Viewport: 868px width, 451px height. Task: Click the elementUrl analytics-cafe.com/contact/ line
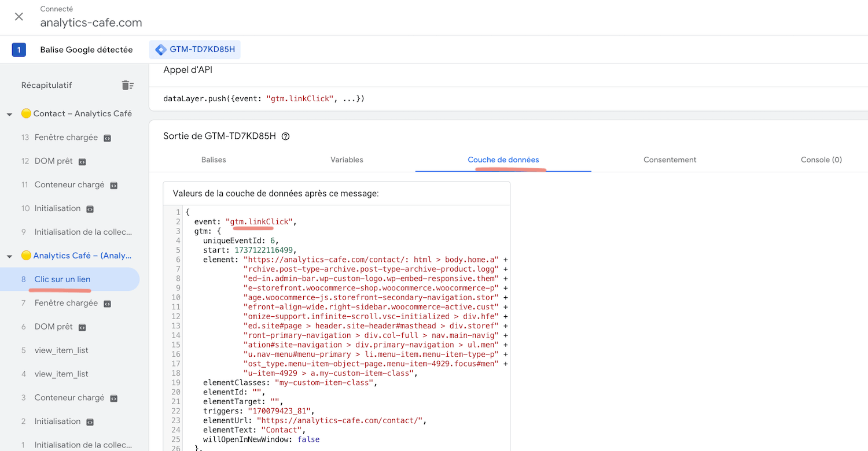point(315,420)
